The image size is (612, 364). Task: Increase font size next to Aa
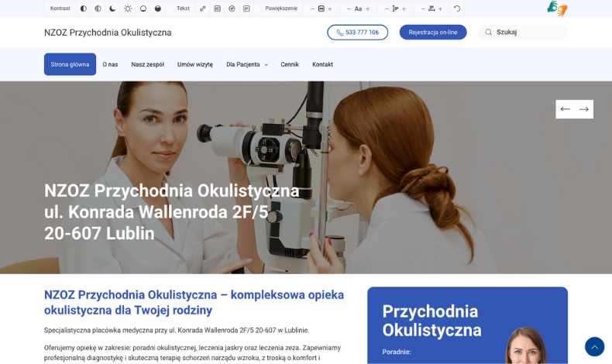click(367, 9)
